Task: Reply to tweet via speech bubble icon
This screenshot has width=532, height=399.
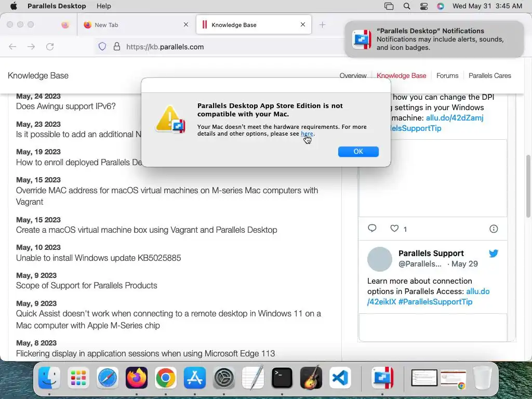Action: pyautogui.click(x=372, y=229)
